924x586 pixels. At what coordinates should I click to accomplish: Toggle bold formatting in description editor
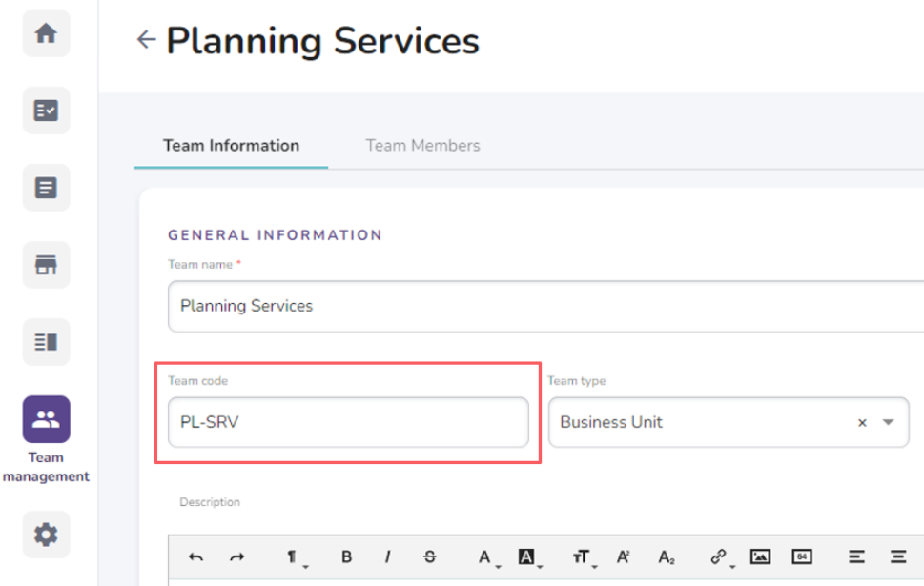click(347, 557)
